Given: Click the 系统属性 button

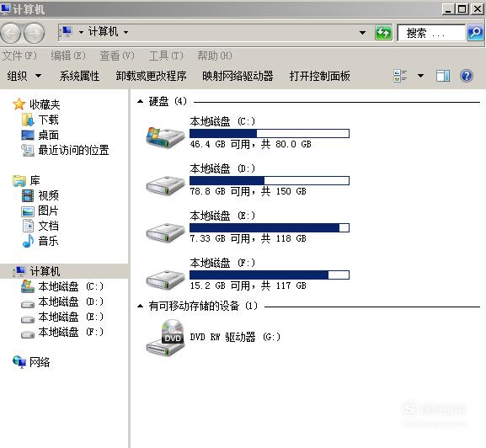Looking at the screenshot, I should pos(79,76).
